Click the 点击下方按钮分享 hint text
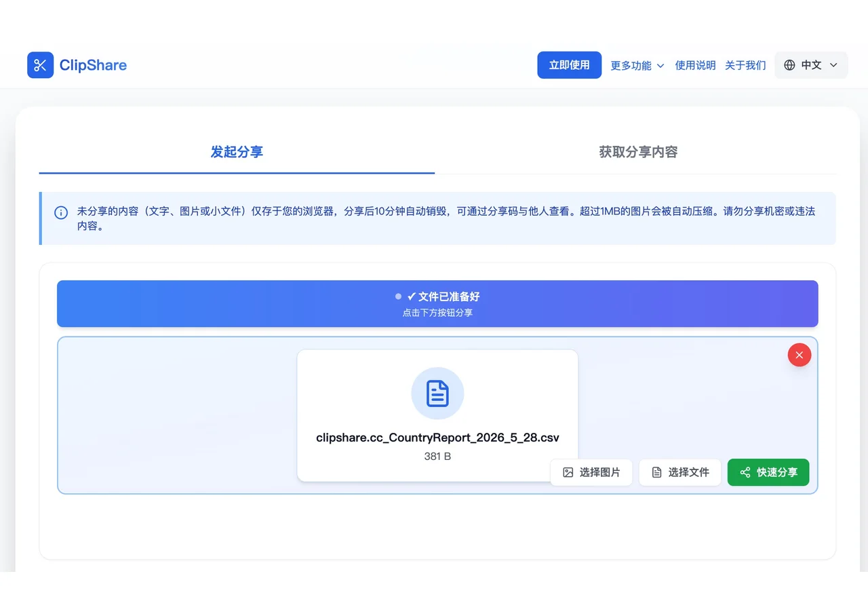The width and height of the screenshot is (868, 616). point(437,313)
